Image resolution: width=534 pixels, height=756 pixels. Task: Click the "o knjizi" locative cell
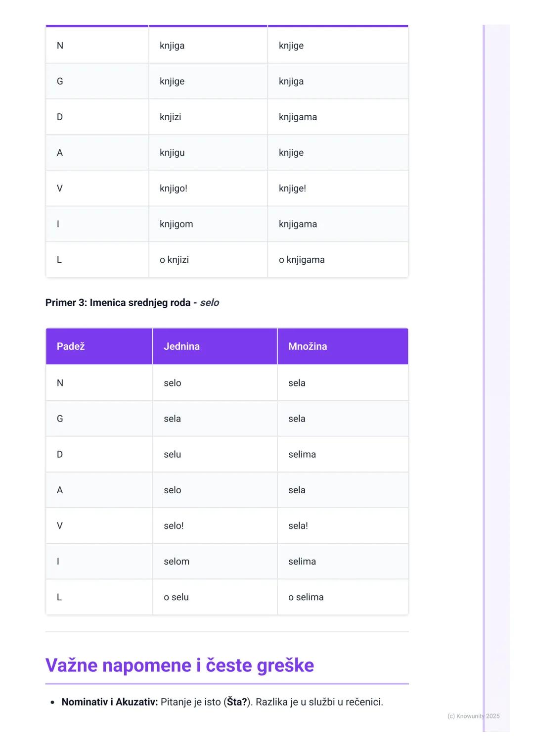coord(174,260)
